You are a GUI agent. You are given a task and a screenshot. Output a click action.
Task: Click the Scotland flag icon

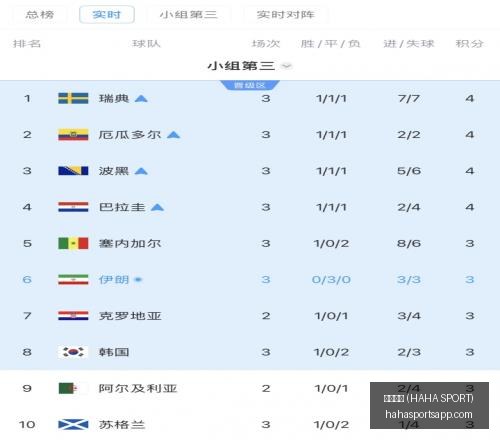pyautogui.click(x=73, y=425)
